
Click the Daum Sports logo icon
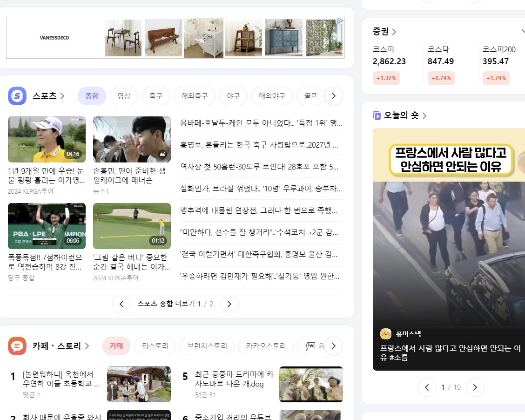click(x=17, y=96)
